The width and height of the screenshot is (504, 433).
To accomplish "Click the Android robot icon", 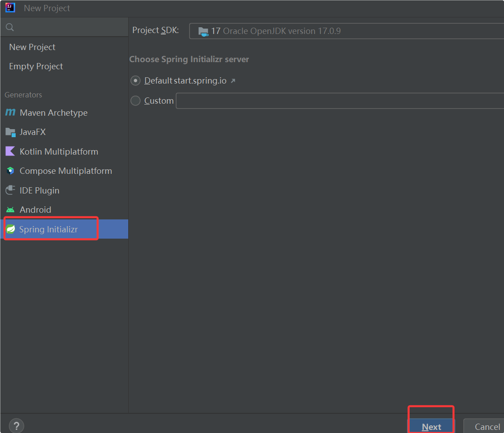I will (10, 210).
